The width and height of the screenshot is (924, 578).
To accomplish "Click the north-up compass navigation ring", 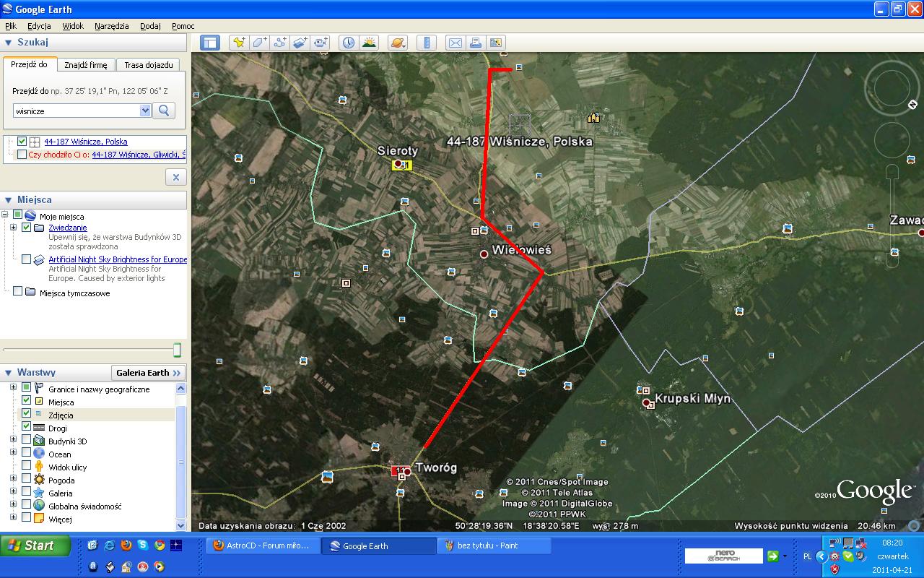I will [892, 87].
